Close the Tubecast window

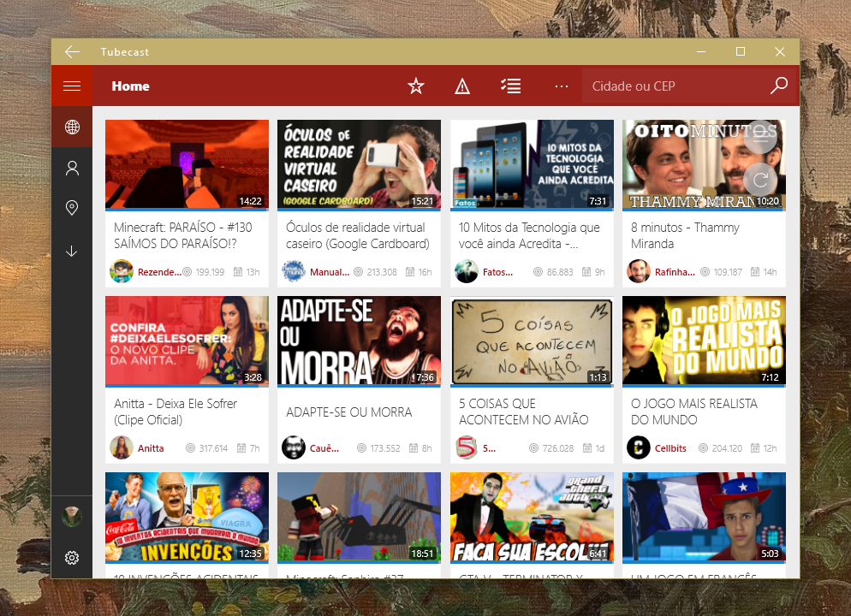pos(780,51)
